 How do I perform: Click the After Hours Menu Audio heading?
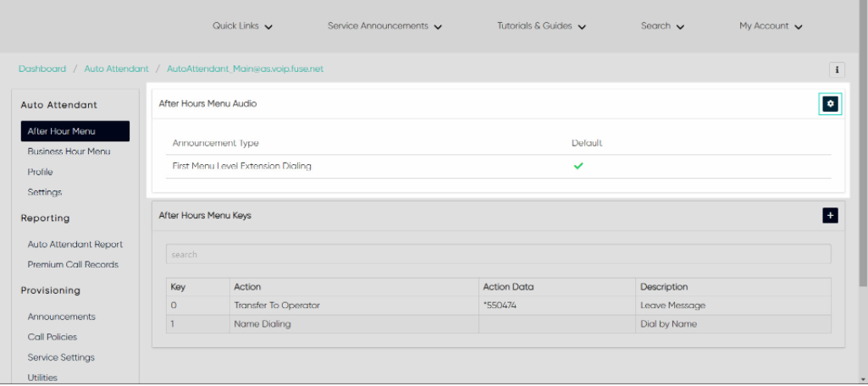207,103
